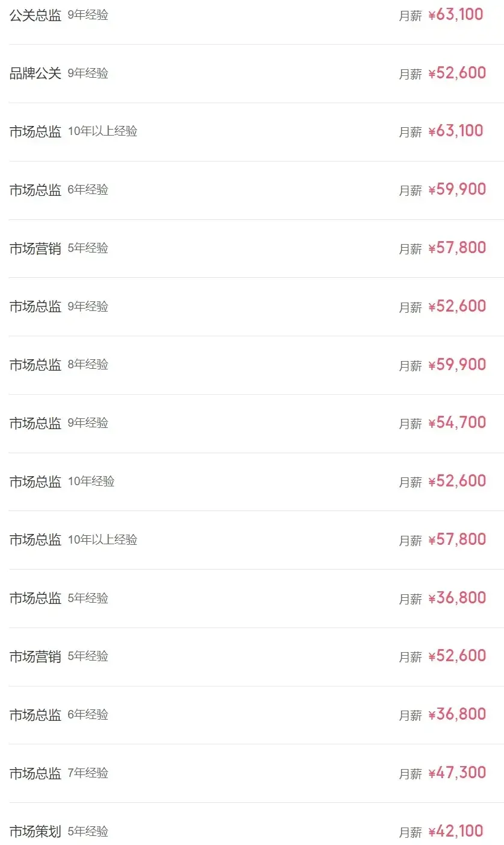The height and width of the screenshot is (845, 504).
Task: Open 市场总监 10年经验 entry paying ¥52,600
Action: click(x=36, y=482)
